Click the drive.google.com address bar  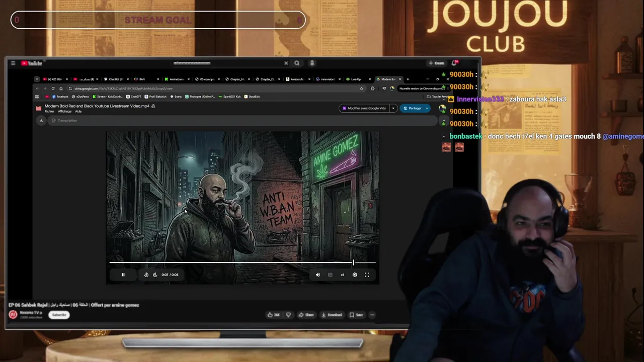point(216,88)
